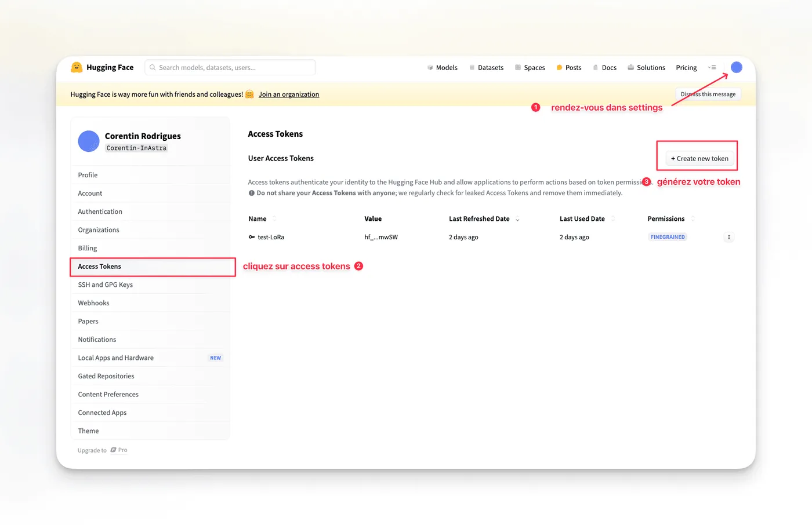
Task: Open the Posts page
Action: pos(568,68)
